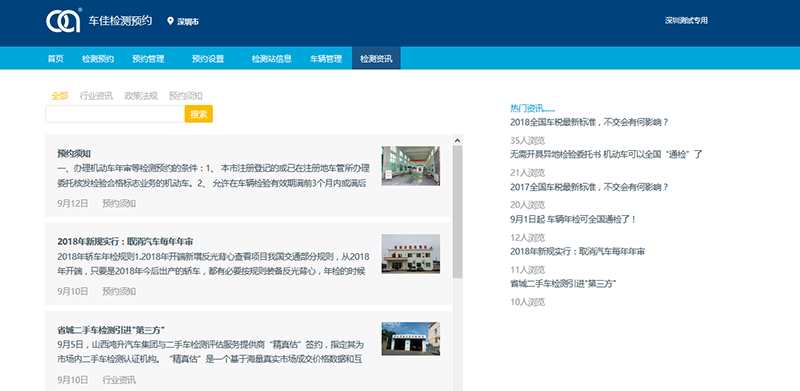Open hot news 2017全国车税最新标准，不交会有何影响？
800x391 pixels.
pyautogui.click(x=589, y=187)
